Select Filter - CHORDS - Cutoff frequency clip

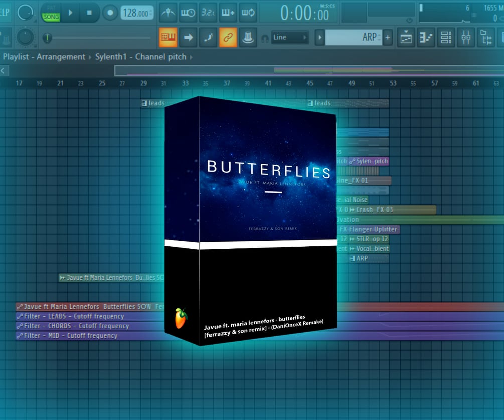point(91,326)
